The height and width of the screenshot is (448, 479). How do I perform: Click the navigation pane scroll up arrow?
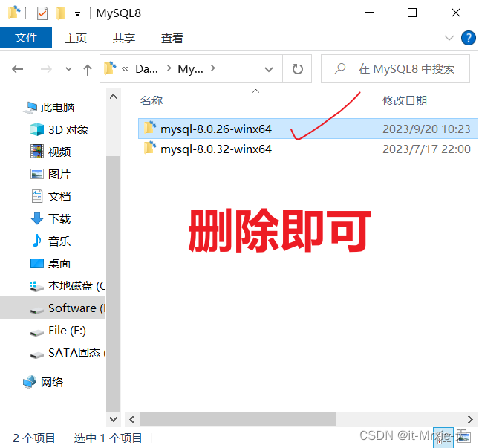coord(114,97)
